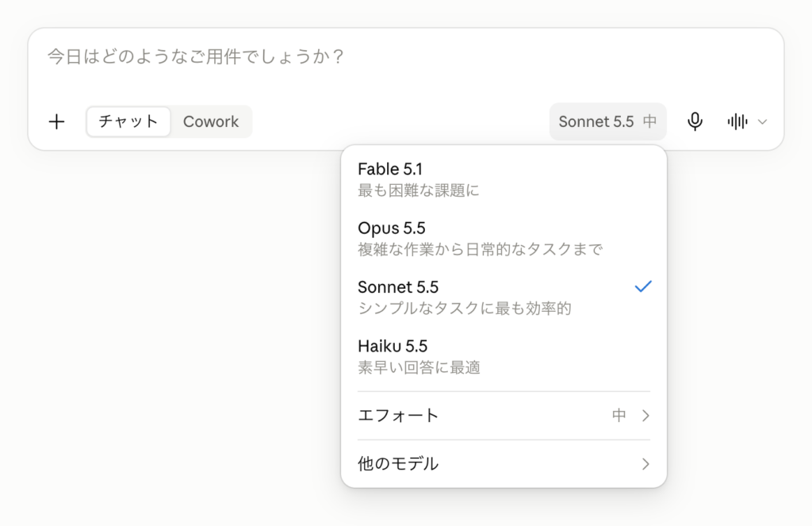Expand the chevron beside the waveform icon
The height and width of the screenshot is (526, 812).
click(762, 122)
